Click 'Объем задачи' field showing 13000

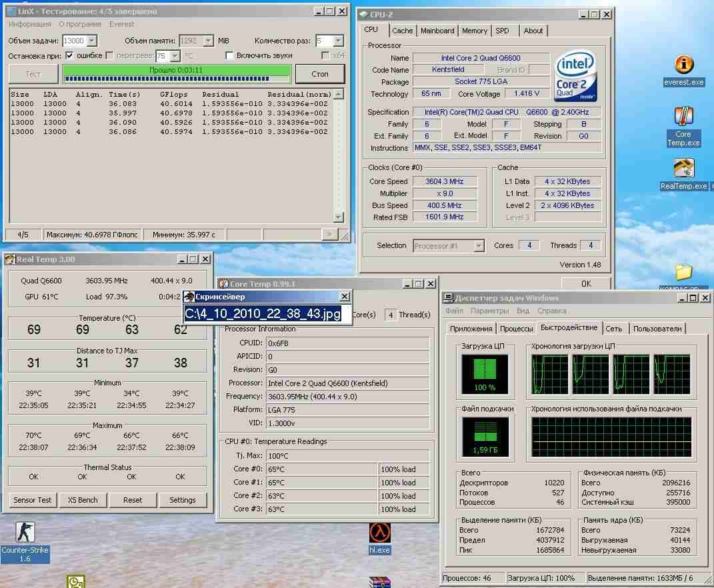[74, 41]
